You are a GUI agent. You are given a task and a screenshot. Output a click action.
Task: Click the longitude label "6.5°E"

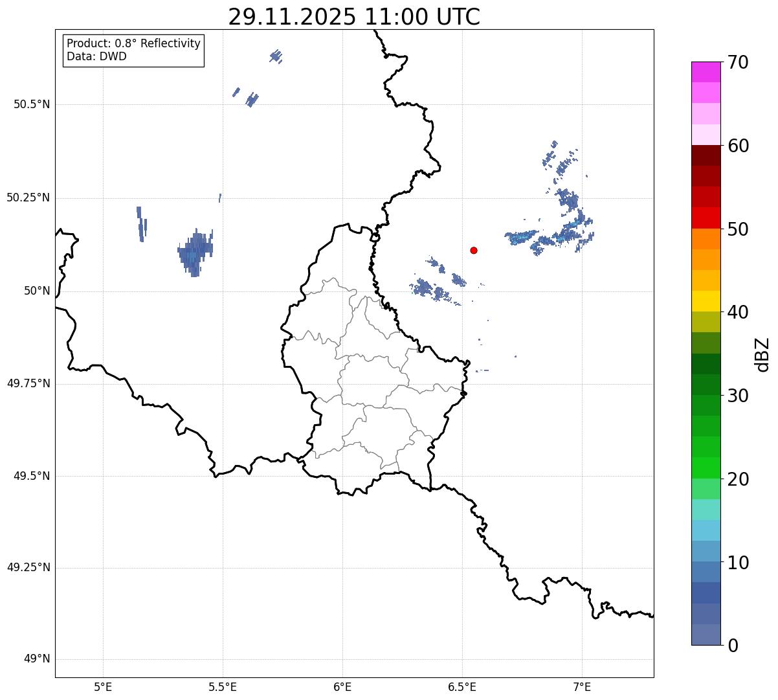[462, 686]
